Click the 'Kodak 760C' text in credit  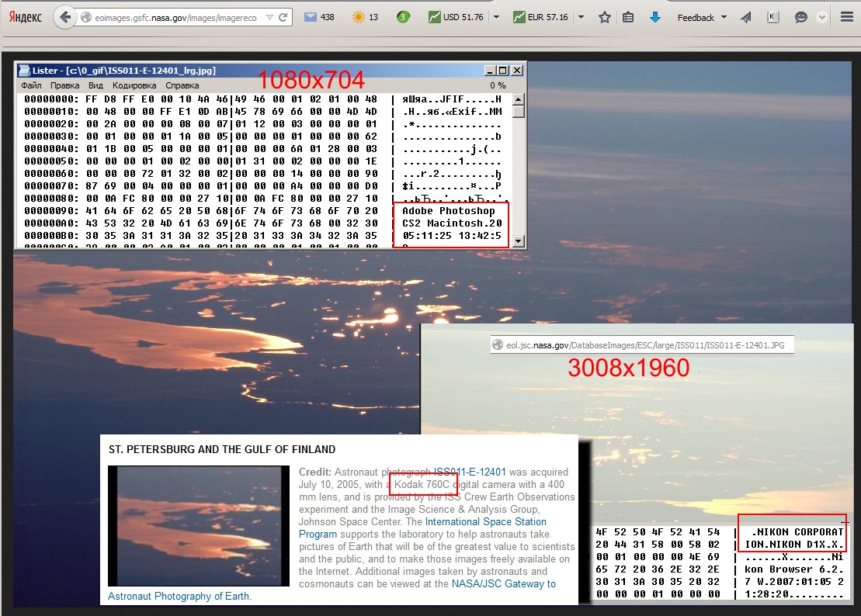[x=422, y=484]
